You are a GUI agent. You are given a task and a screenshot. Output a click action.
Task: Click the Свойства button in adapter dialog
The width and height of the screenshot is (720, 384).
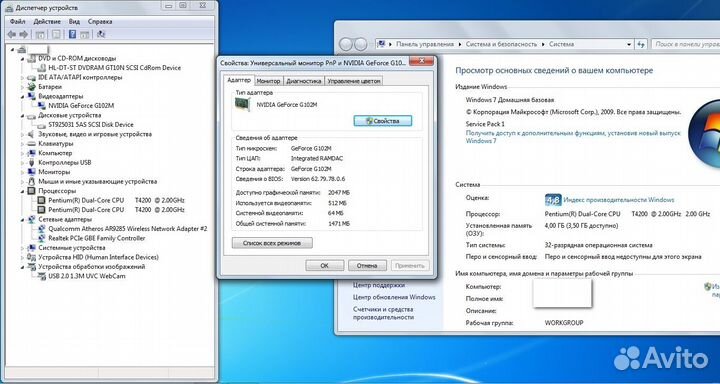tap(382, 121)
